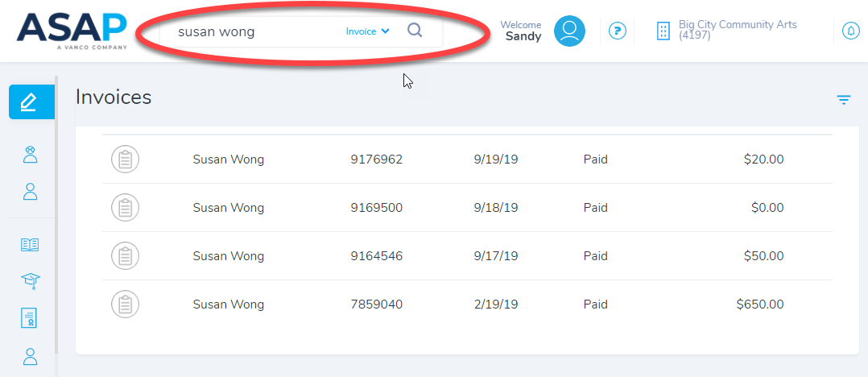Open Big City Community Arts organization selector
Screen dimensions: 868x377
click(728, 31)
